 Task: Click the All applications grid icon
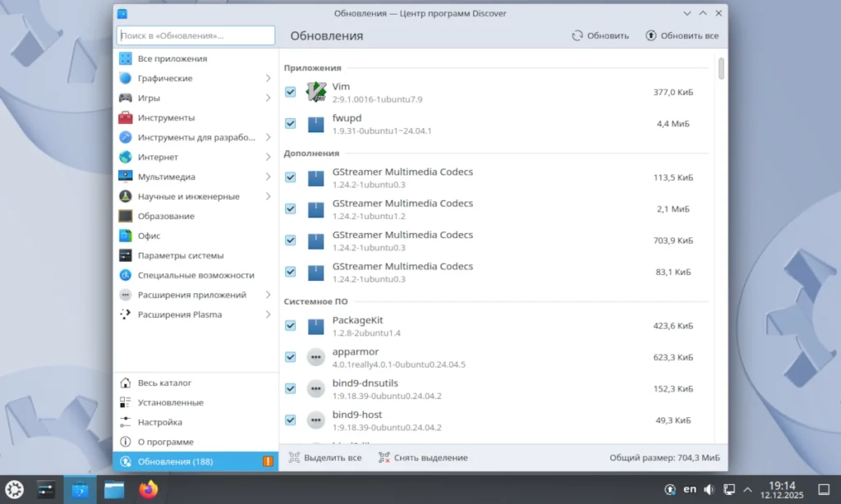pyautogui.click(x=126, y=58)
